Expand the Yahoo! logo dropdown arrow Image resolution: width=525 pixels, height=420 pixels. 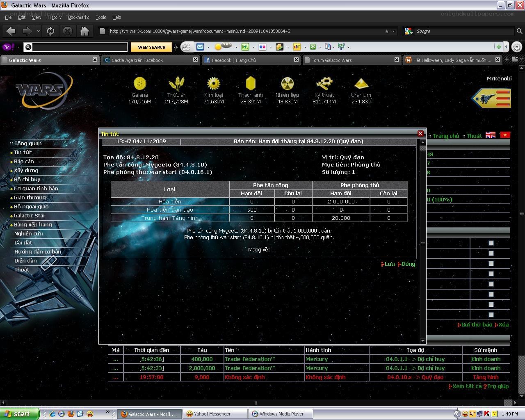pos(18,47)
